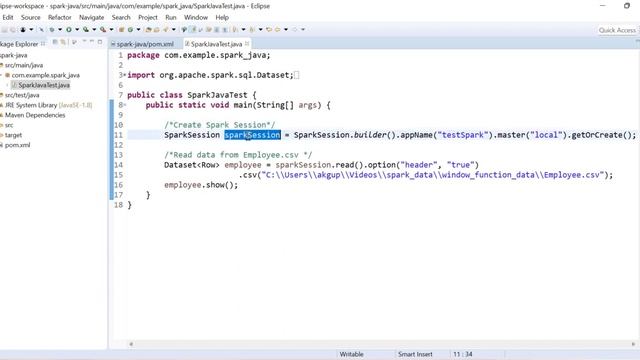The width and height of the screenshot is (640, 360).
Task: Open the Search toolbar dropdown arrow
Action: pyautogui.click(x=174, y=30)
